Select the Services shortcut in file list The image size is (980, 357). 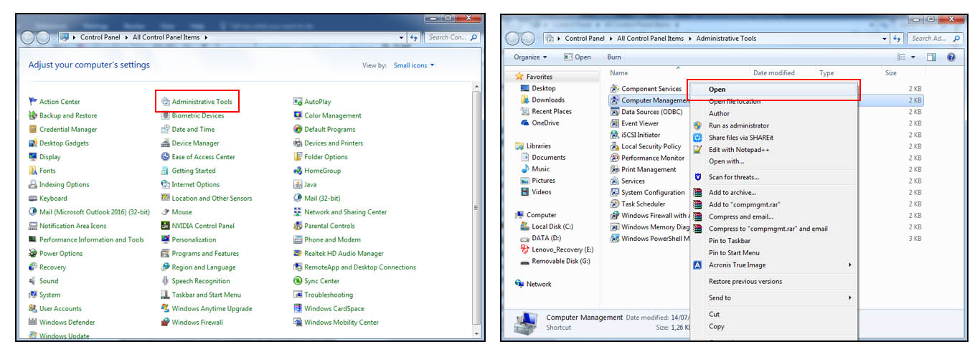628,181
